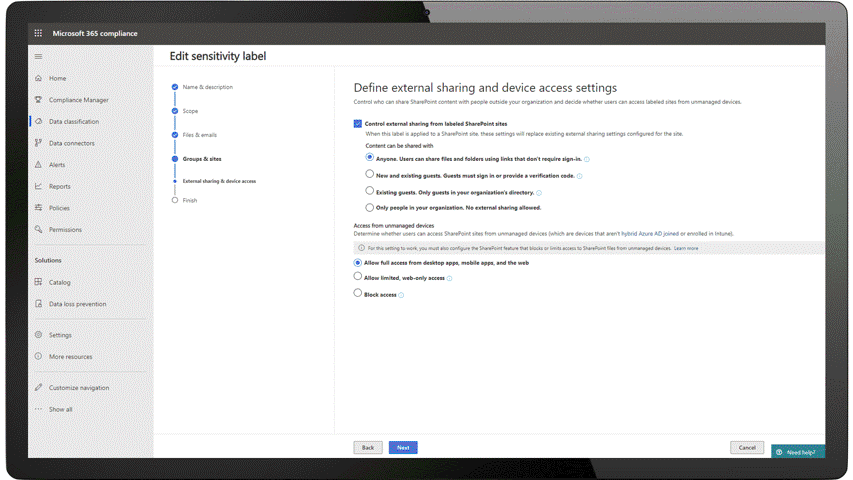This screenshot has width=853, height=480.
Task: Click the Data classification icon
Action: (x=38, y=121)
